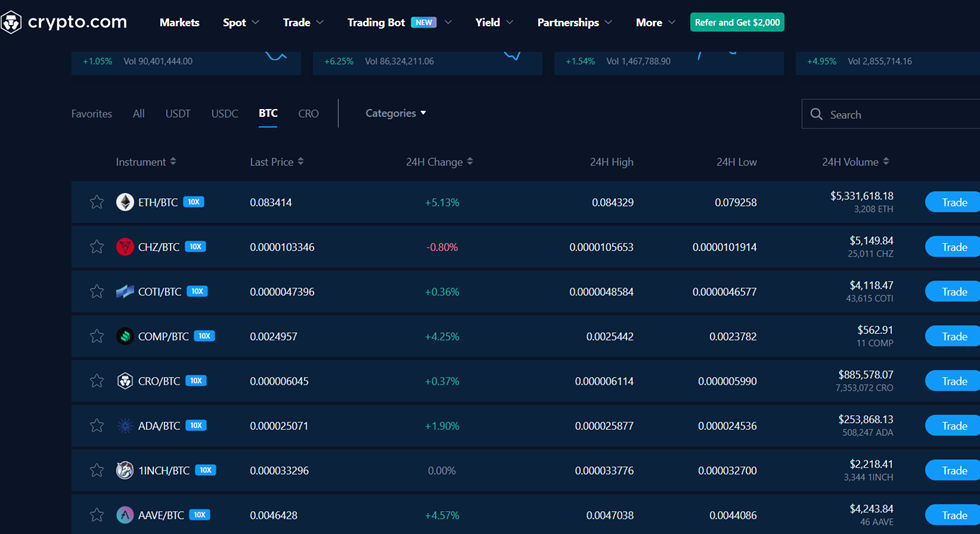
Task: Sort the table by 24H Volume
Action: [x=855, y=162]
